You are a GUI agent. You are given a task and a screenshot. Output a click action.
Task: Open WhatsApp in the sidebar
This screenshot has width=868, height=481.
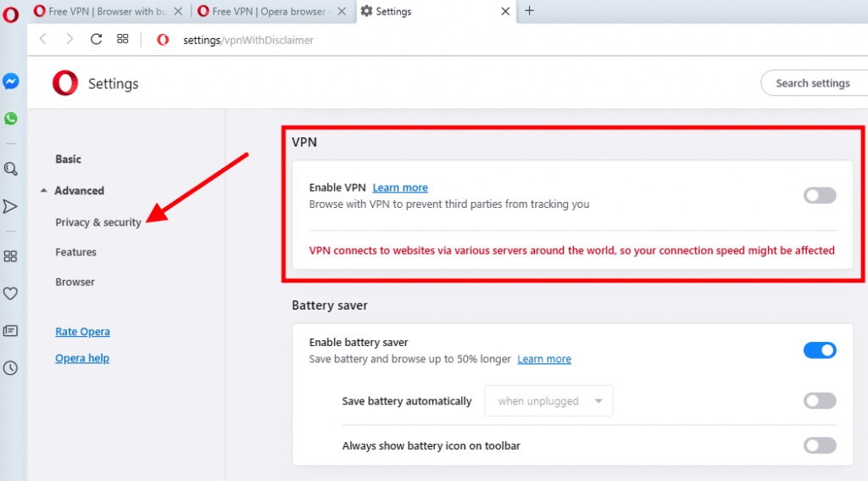click(10, 118)
